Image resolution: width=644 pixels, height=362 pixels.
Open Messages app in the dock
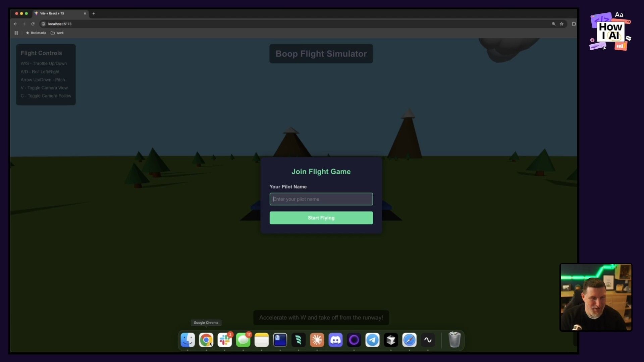click(x=243, y=340)
